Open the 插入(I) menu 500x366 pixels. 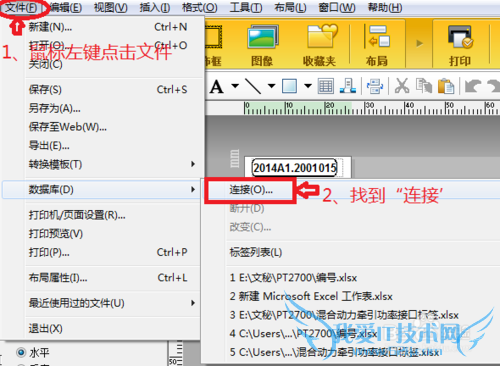pos(155,7)
